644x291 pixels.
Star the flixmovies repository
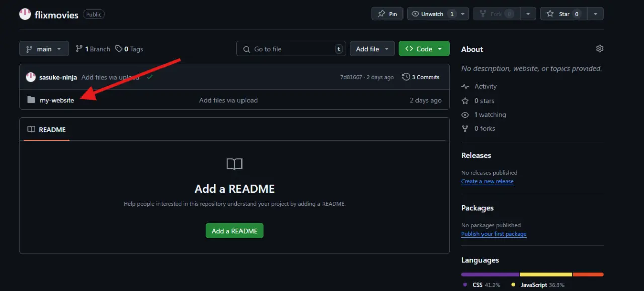pos(563,14)
